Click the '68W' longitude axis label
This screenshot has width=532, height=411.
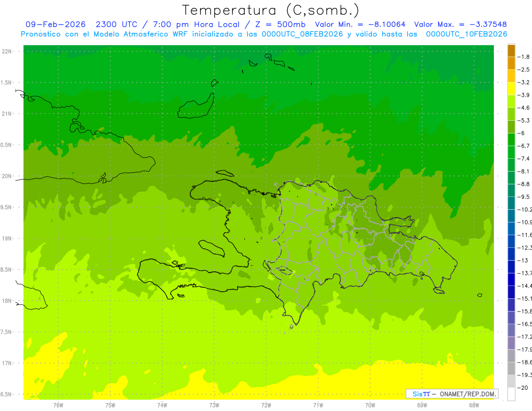click(474, 406)
